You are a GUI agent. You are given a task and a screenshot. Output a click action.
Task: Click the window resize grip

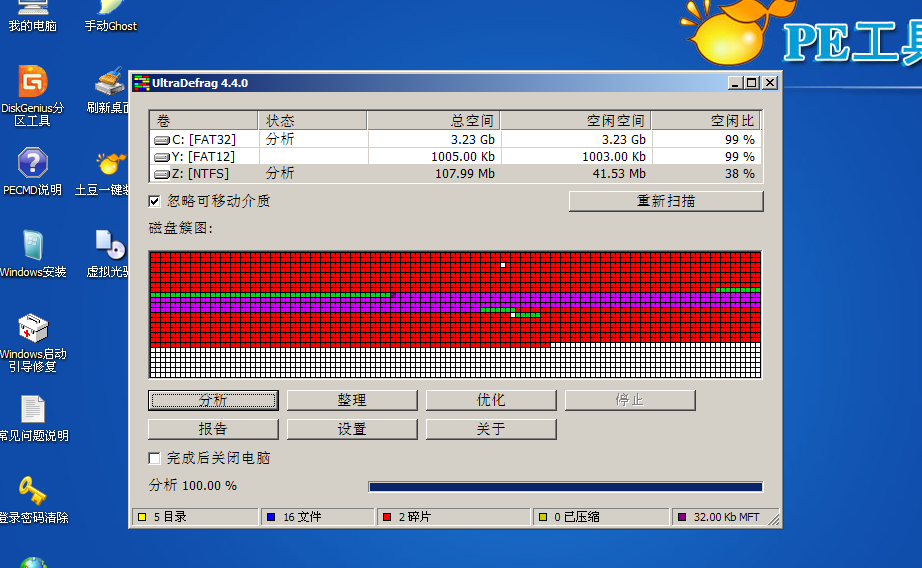point(774,519)
